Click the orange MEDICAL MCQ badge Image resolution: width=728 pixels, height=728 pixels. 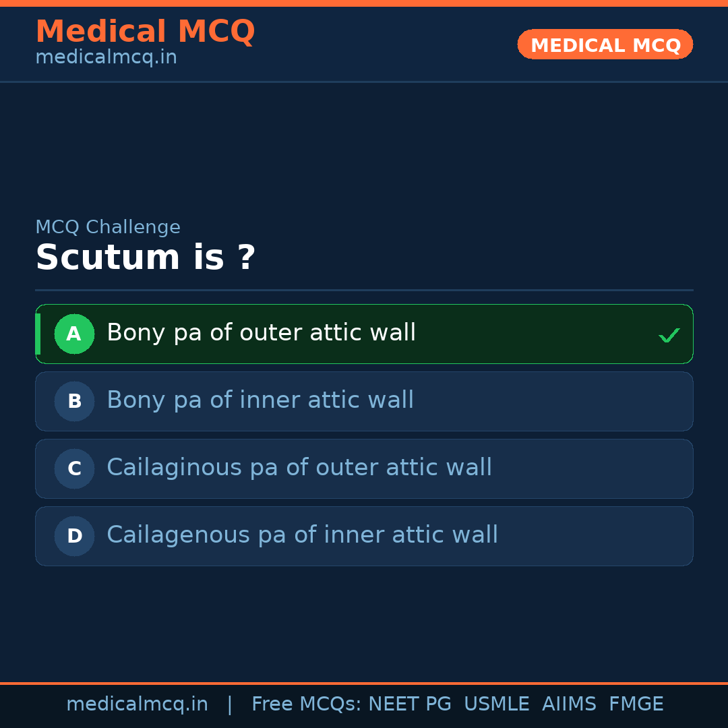[605, 44]
